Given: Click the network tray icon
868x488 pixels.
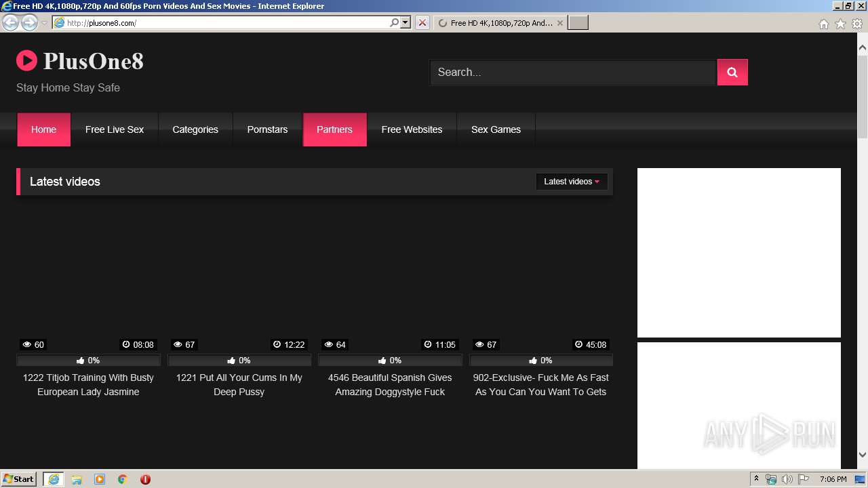Looking at the screenshot, I should 771,479.
